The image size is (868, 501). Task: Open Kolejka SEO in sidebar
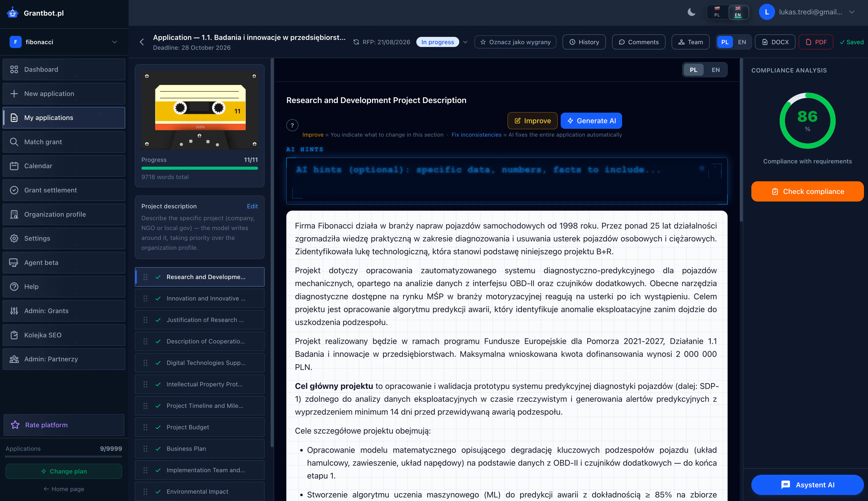pyautogui.click(x=64, y=335)
